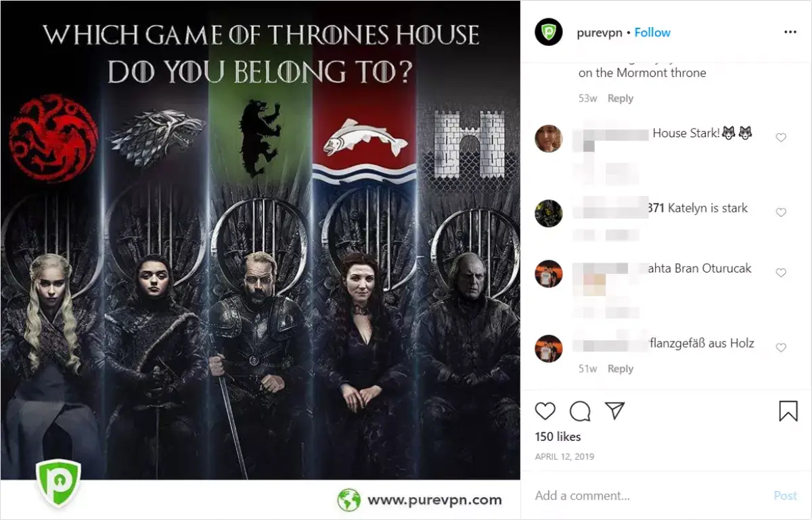Follow the purevpn account
This screenshot has height=520, width=812.
click(x=652, y=32)
